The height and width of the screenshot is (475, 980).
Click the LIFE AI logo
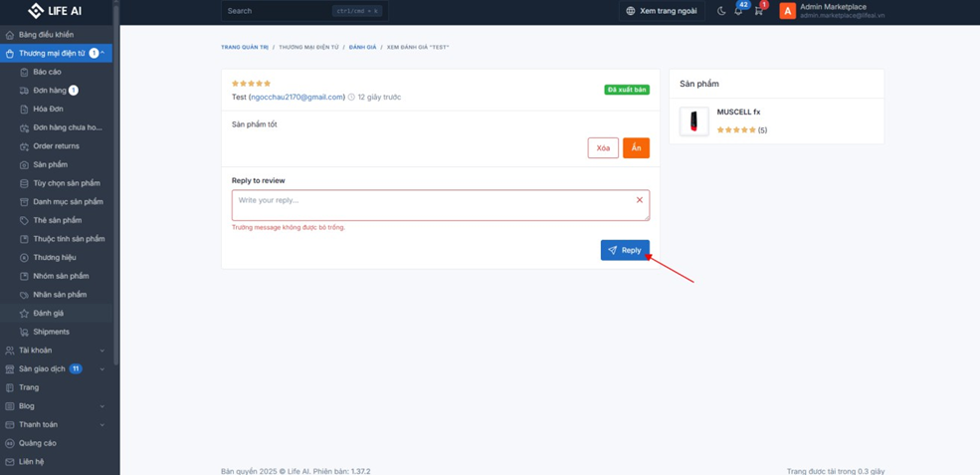pyautogui.click(x=56, y=11)
